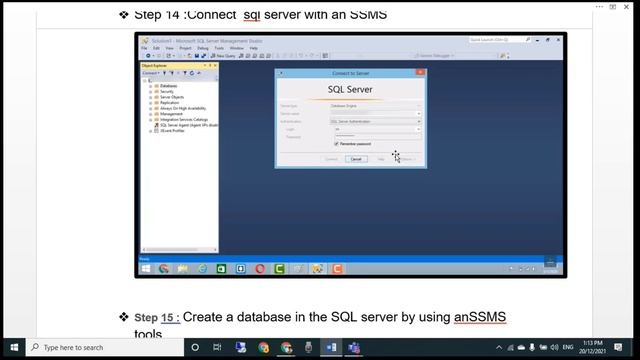Click Object Explorer horizontal scrollbar

tap(179, 249)
